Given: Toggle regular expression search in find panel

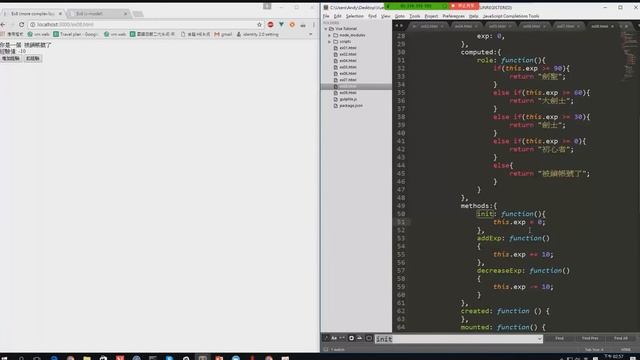Looking at the screenshot, I should coord(326,338).
